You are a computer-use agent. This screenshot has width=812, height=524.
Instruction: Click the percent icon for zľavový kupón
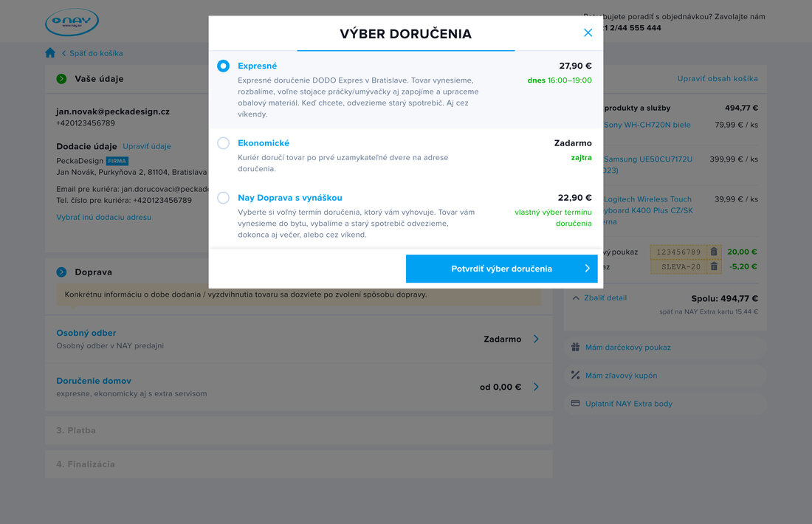(x=575, y=375)
